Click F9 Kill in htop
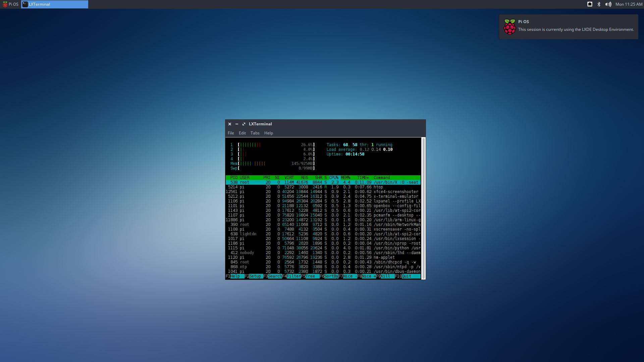Viewport: 644px width, 362px height. click(385, 276)
